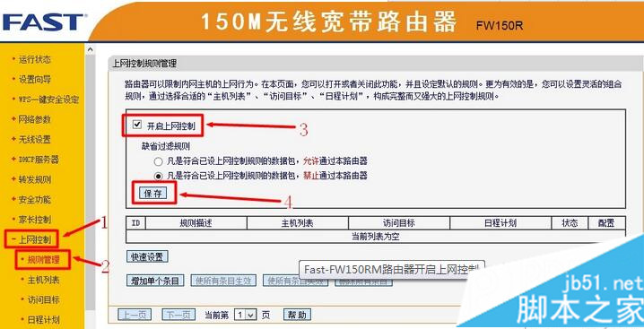644x329 pixels.
Task: Click the FW150R model label
Action: click(500, 25)
